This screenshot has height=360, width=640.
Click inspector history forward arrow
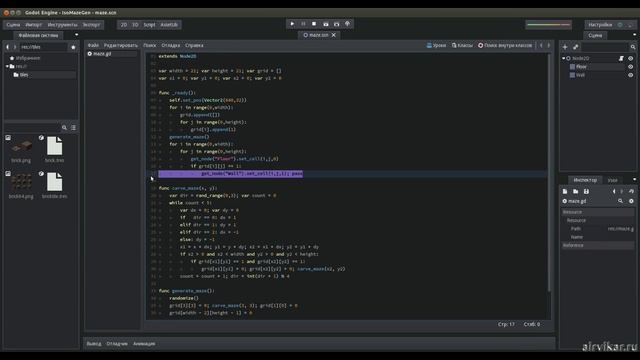(622, 191)
